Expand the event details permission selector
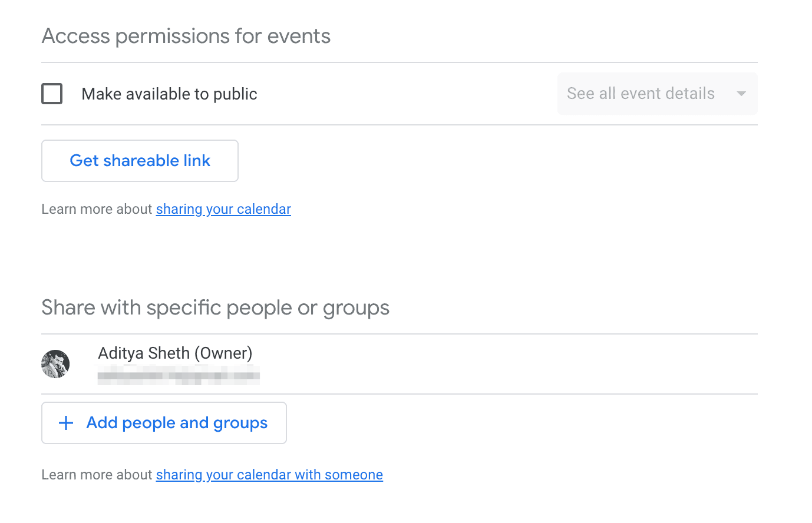 [657, 94]
